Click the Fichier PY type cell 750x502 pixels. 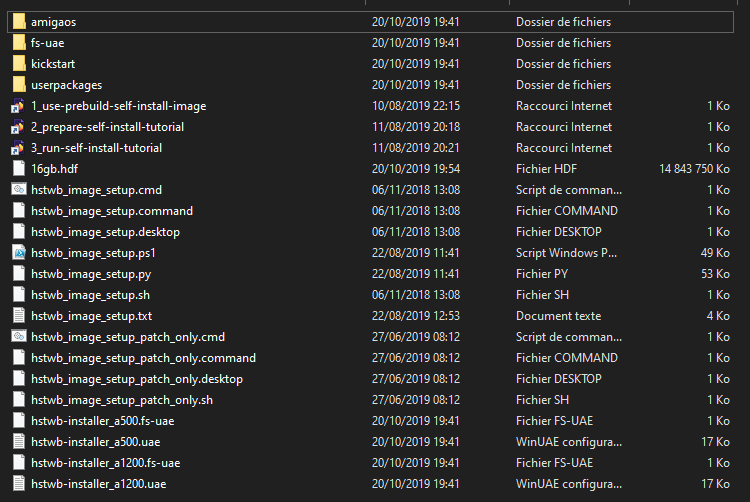pyautogui.click(x=542, y=274)
